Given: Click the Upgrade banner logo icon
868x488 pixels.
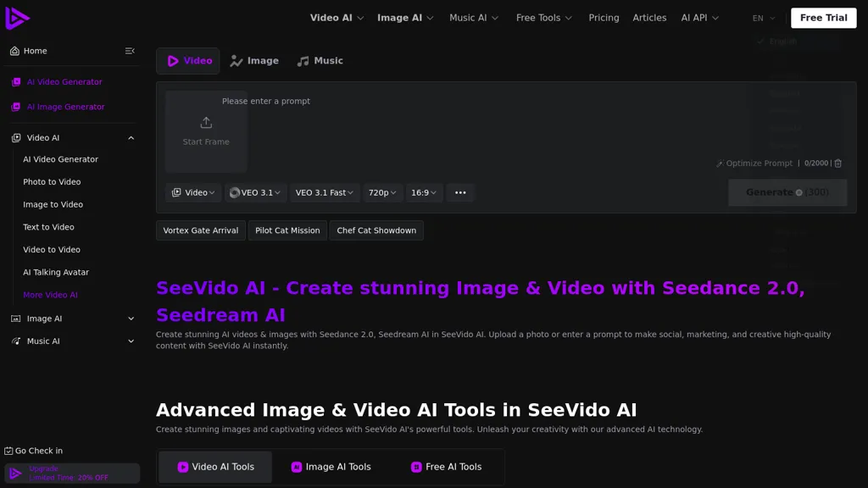Looking at the screenshot, I should coord(15,474).
